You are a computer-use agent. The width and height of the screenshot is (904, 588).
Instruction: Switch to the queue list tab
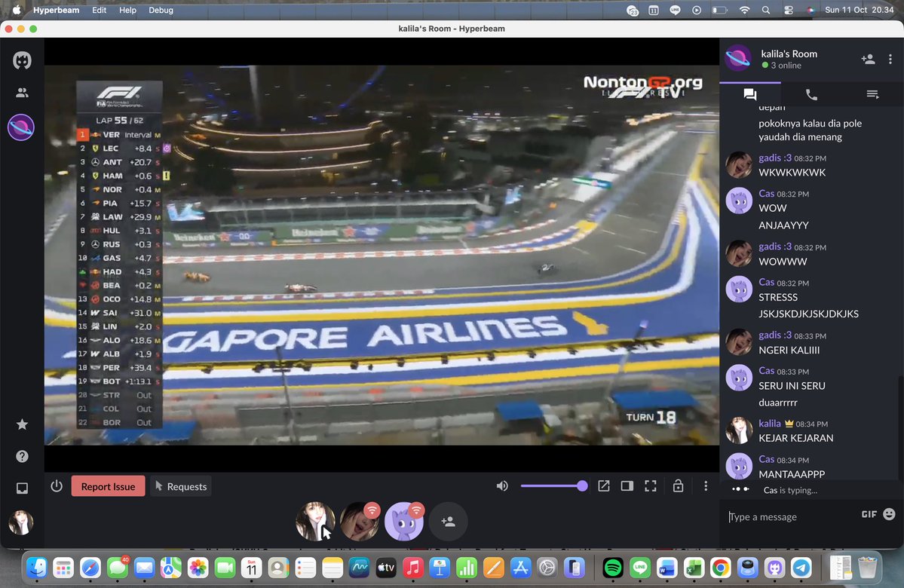[872, 94]
